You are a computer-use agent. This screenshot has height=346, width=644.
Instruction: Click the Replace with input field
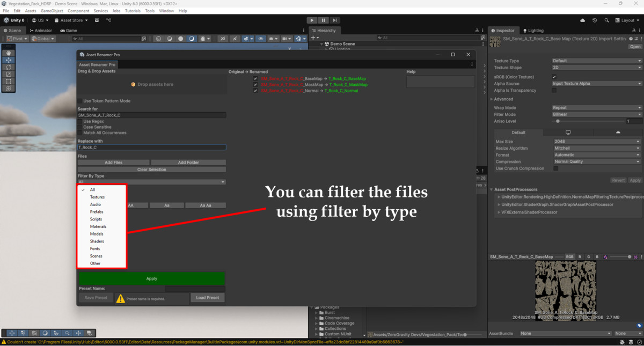[x=151, y=148]
